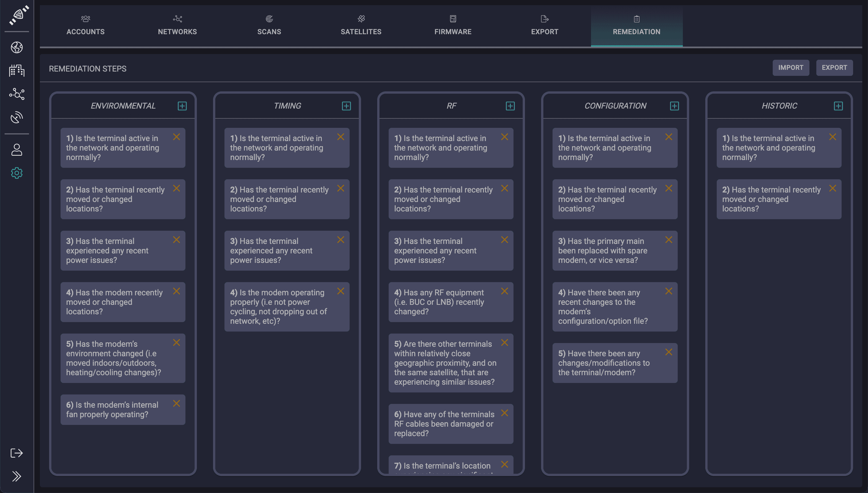Select the network nodes sidebar icon
This screenshot has height=493, width=868.
tap(17, 94)
